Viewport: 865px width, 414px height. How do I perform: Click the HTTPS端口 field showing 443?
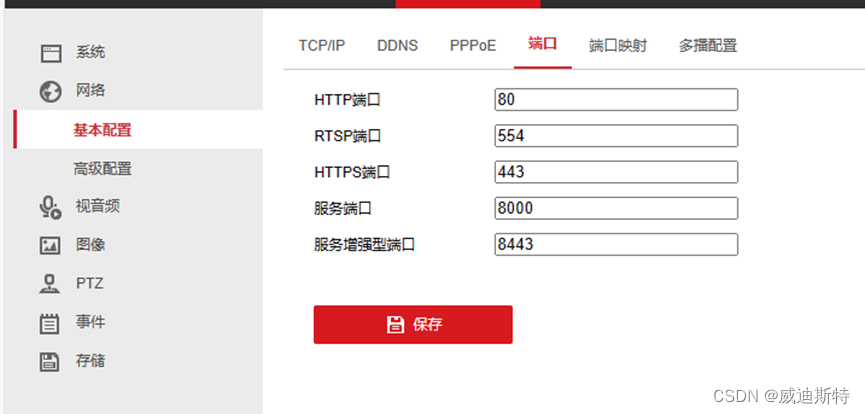pos(616,172)
